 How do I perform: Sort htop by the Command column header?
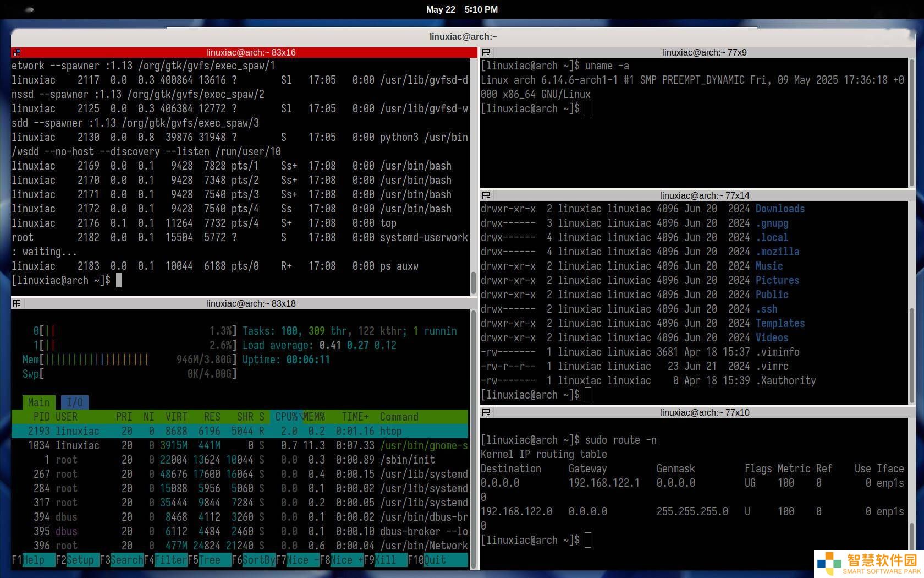399,417
